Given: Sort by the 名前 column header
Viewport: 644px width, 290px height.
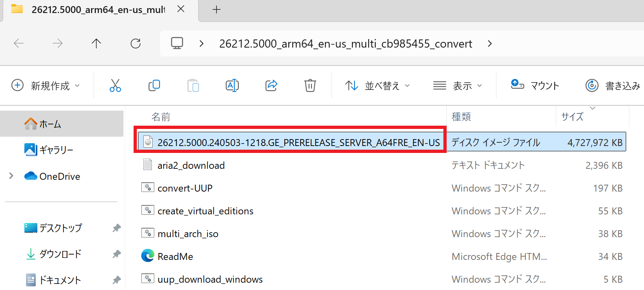Looking at the screenshot, I should (x=161, y=117).
